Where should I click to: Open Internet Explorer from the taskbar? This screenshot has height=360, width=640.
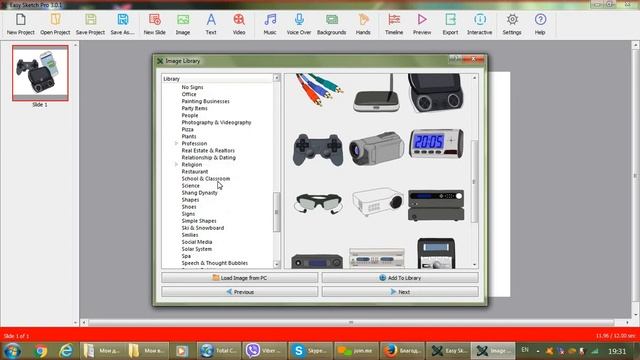[x=66, y=351]
